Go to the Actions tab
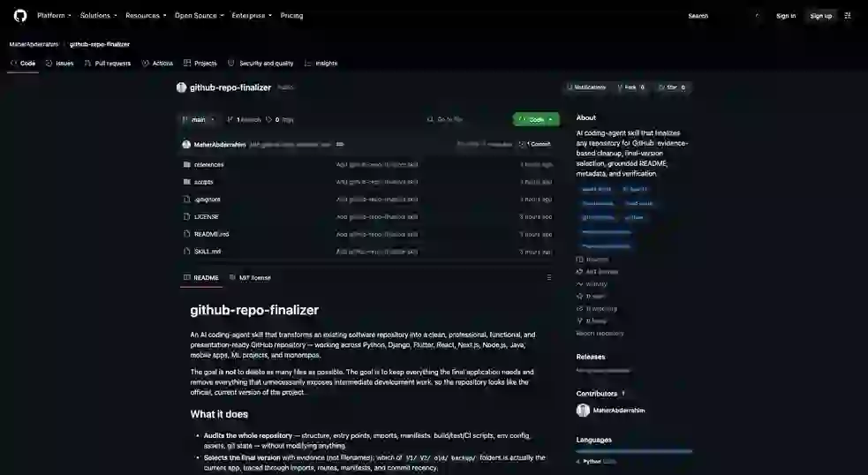 [157, 63]
